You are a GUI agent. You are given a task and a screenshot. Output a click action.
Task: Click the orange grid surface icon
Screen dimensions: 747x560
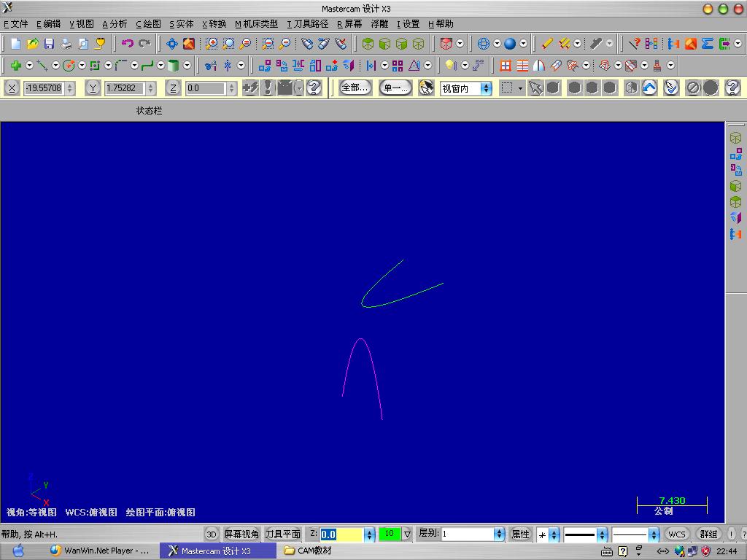coord(506,65)
